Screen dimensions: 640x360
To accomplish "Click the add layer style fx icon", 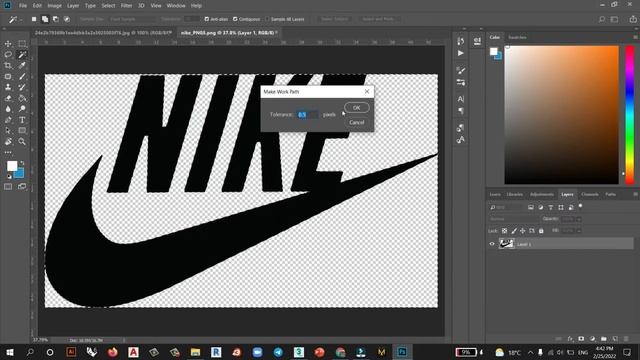I will (x=570, y=339).
